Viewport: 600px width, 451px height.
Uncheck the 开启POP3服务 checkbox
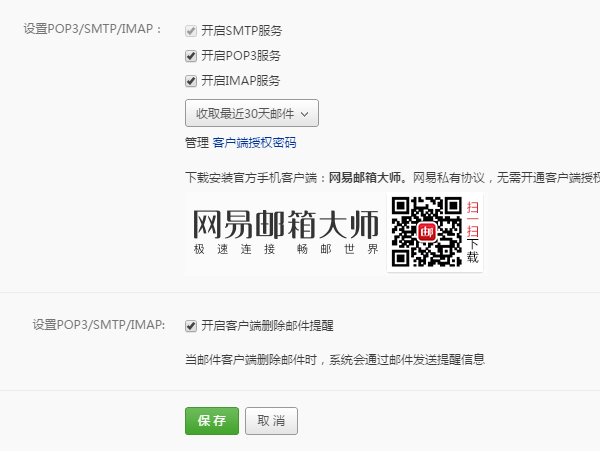click(x=191, y=56)
